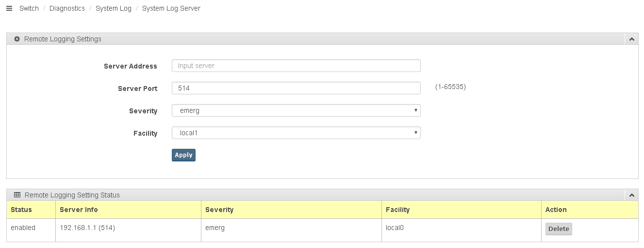Viewport: 644px width, 248px height.
Task: Select the 192.168.1.1 (514) server info cell
Action: click(x=87, y=228)
